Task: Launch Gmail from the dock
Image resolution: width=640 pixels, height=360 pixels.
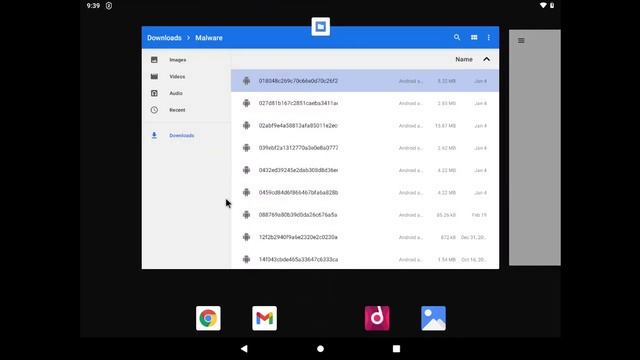Action: pyautogui.click(x=264, y=318)
